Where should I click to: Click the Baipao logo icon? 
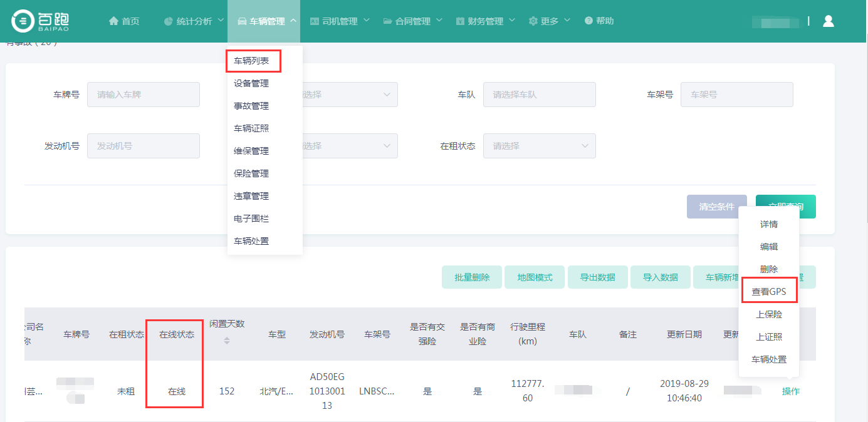click(23, 21)
